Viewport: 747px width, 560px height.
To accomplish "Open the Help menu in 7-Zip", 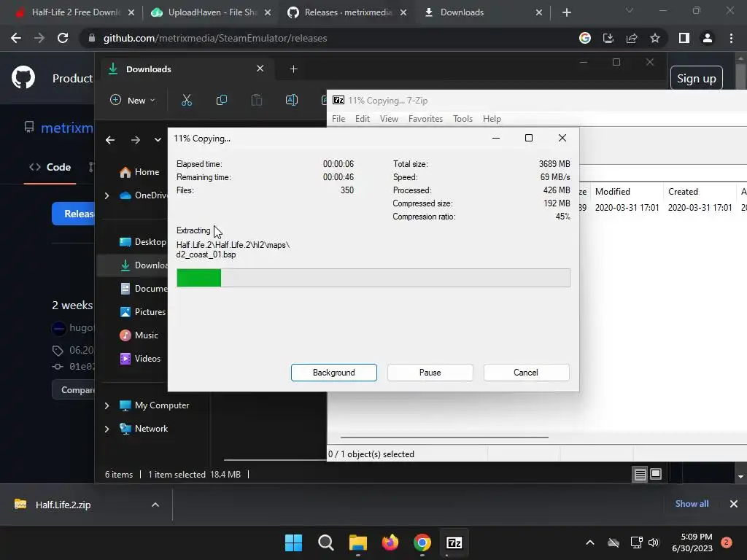I will coord(492,119).
